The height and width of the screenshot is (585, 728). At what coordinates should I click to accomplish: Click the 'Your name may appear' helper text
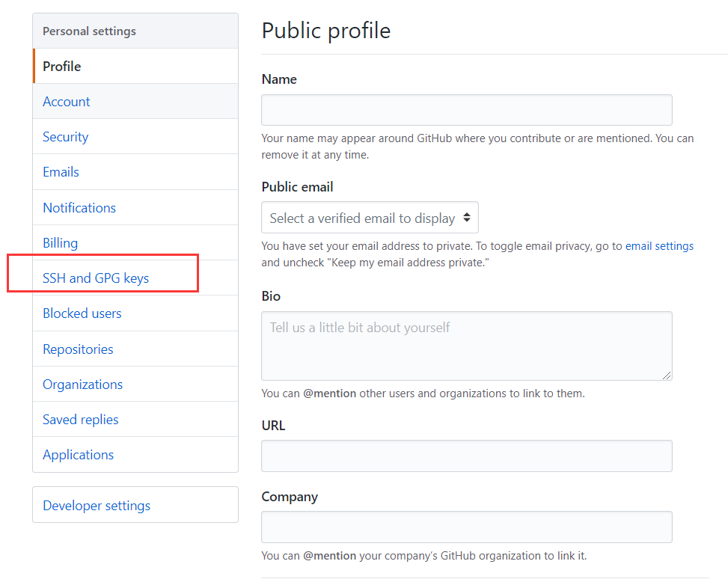click(x=477, y=147)
